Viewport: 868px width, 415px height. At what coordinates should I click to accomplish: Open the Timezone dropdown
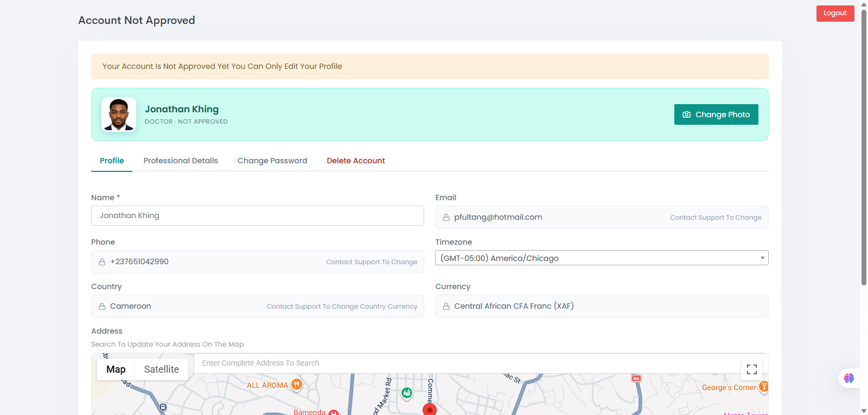(x=602, y=258)
